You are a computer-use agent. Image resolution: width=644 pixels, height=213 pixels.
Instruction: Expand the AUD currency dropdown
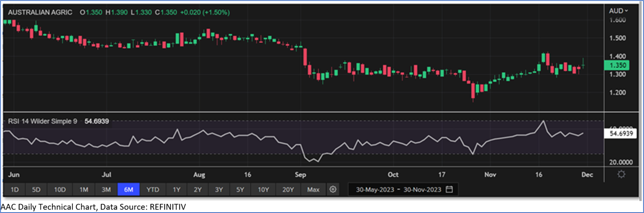618,11
